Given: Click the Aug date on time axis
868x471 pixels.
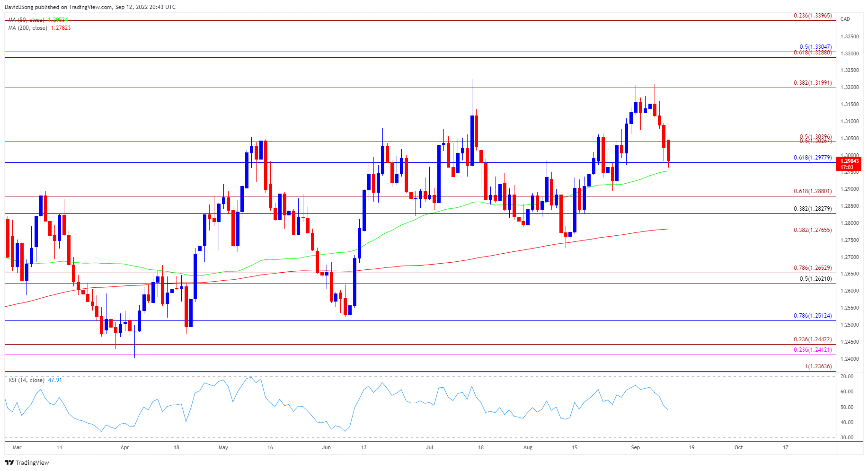Looking at the screenshot, I should [x=528, y=447].
